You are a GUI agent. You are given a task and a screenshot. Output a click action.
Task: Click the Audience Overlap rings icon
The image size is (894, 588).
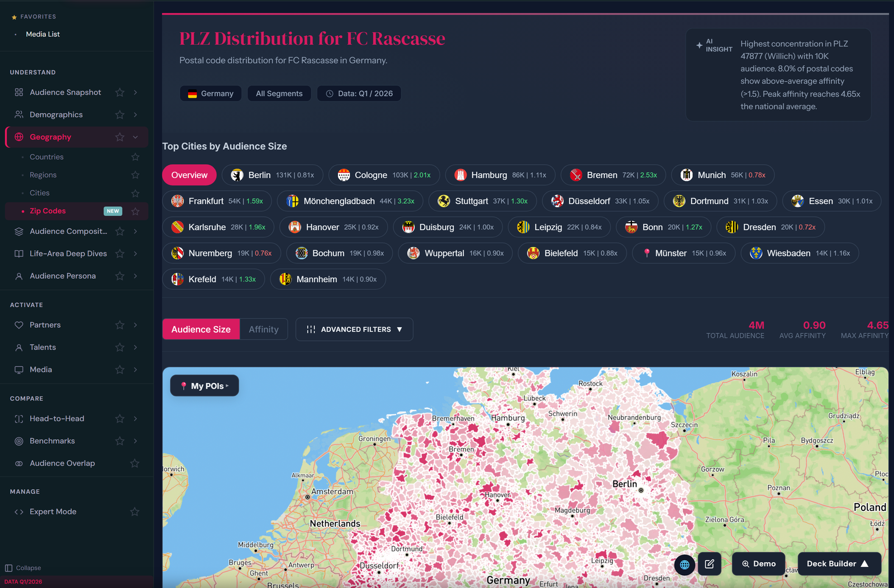[19, 463]
